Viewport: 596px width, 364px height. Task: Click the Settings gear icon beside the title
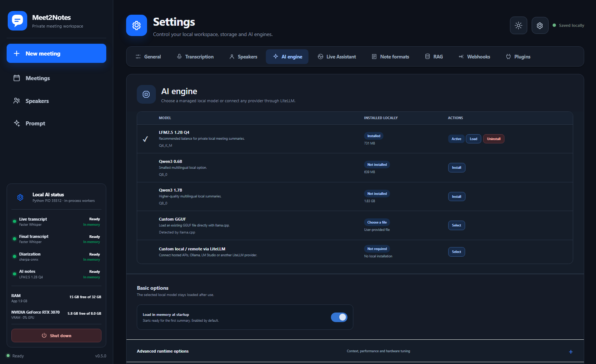[136, 25]
